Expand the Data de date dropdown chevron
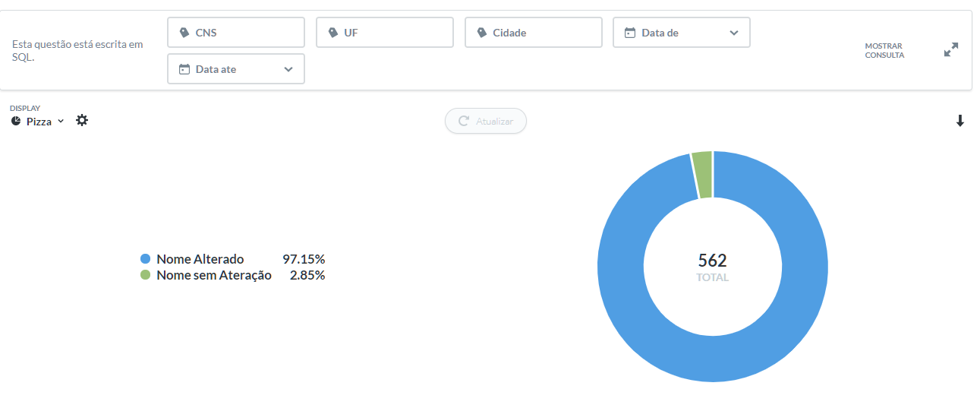980x408 pixels. click(733, 33)
